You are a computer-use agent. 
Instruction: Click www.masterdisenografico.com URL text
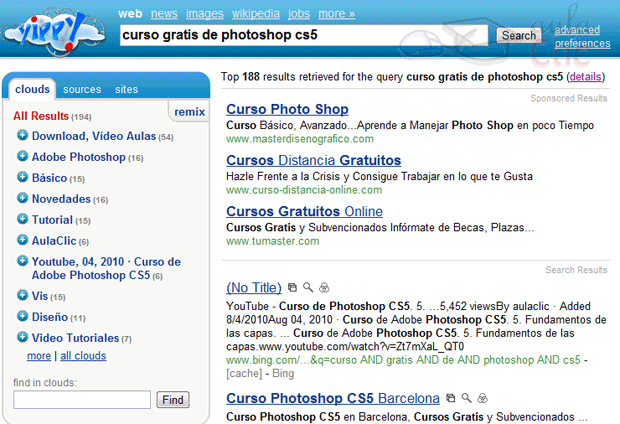tap(300, 139)
